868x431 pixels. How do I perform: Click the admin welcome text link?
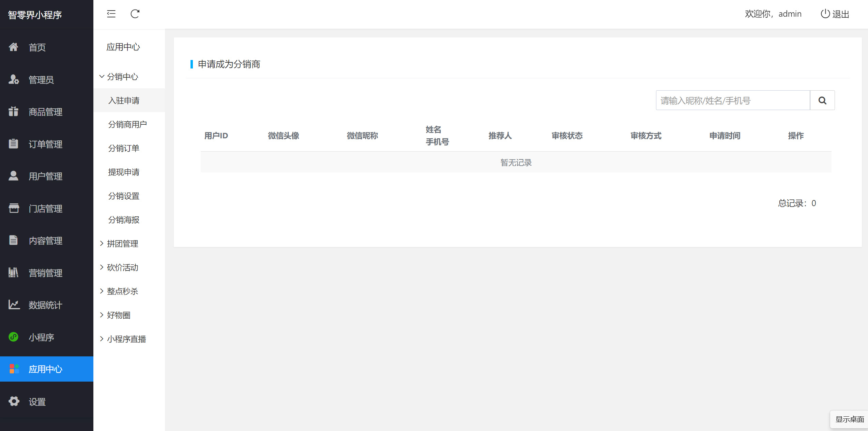(773, 14)
